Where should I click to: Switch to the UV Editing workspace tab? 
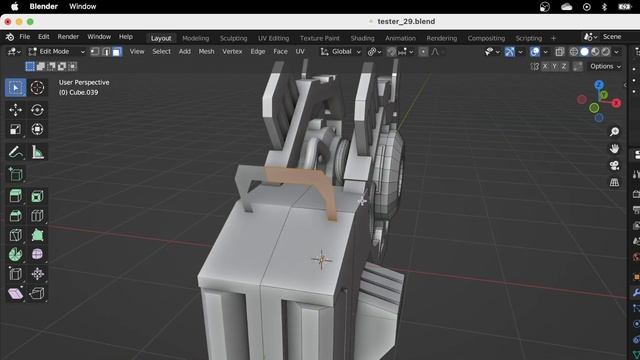pos(273,38)
